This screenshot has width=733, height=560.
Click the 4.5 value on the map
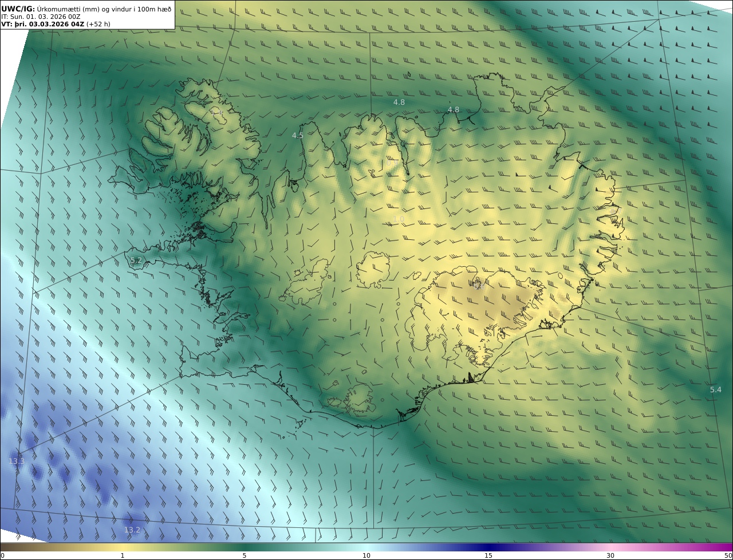pos(298,135)
